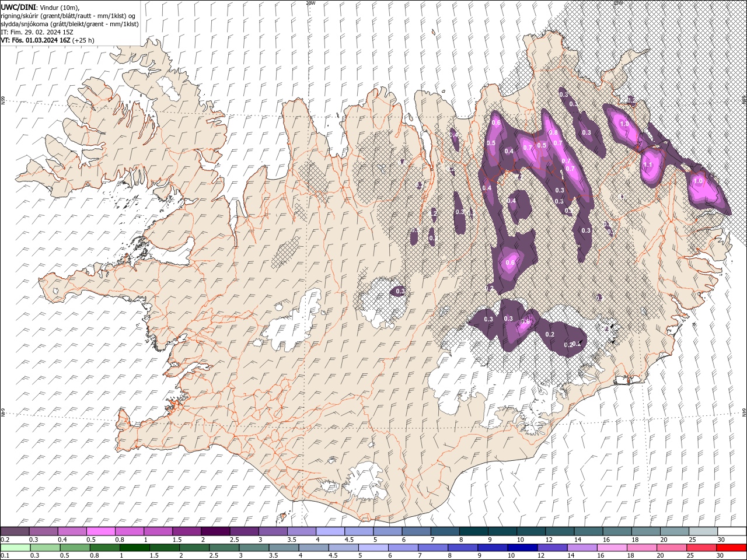
Task: Click the '1.1' snowfall value on the map
Action: point(647,165)
